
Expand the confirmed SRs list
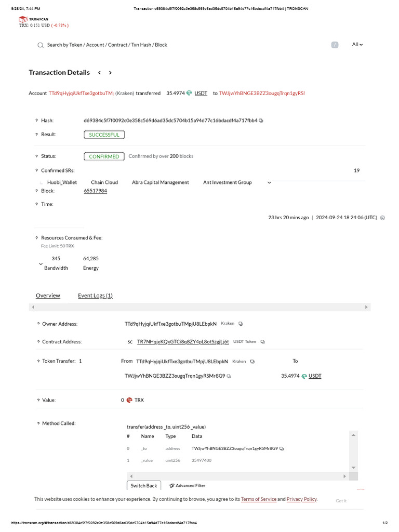pos(270,182)
